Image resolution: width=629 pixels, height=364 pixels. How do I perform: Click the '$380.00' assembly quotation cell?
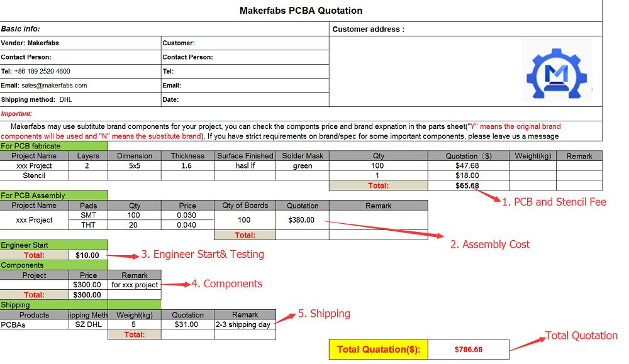tap(303, 220)
